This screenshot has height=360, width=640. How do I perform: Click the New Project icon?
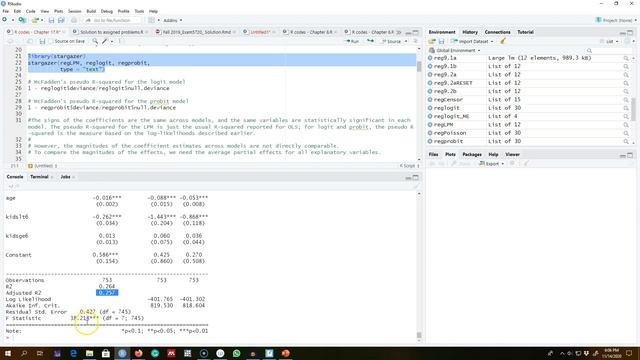(22, 20)
